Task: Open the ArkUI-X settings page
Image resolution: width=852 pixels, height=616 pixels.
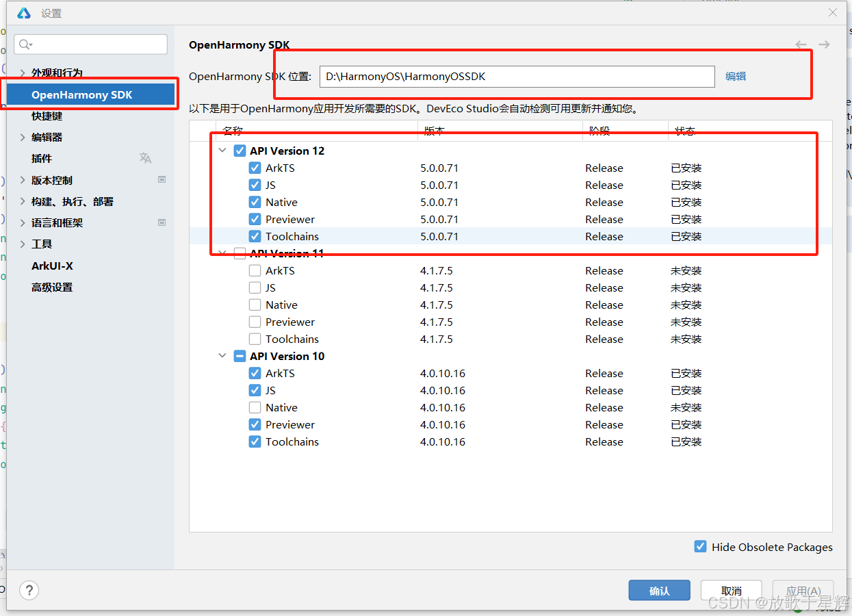Action: (x=52, y=266)
